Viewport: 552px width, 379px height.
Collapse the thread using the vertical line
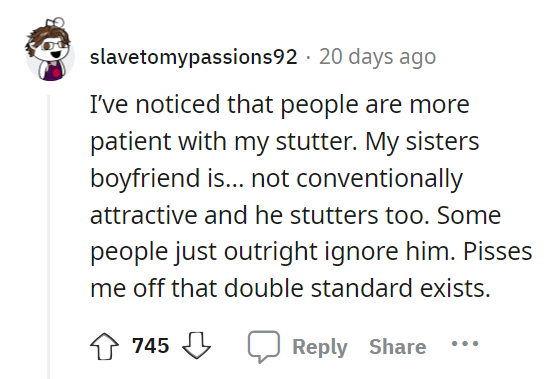click(49, 237)
